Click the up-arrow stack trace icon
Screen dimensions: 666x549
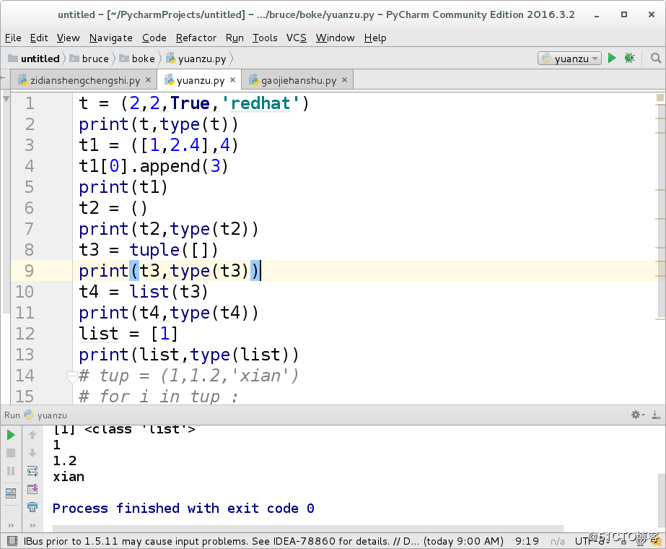(x=32, y=435)
